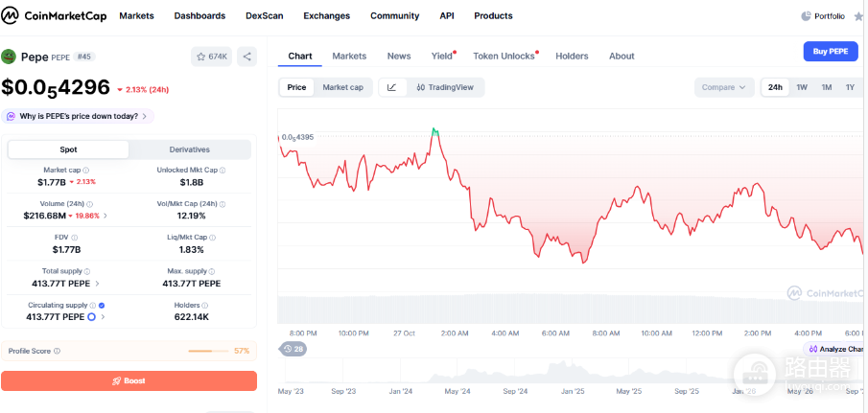Switch to the Markets tab under Pepe

click(349, 56)
